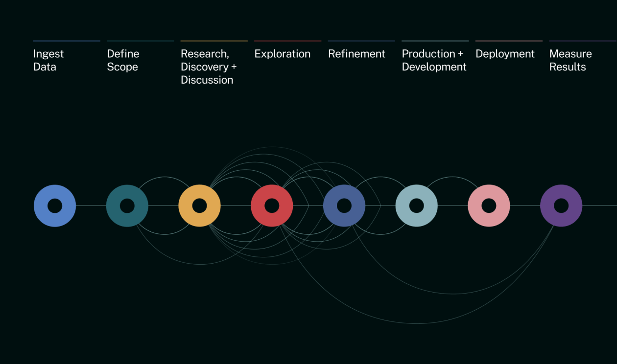The image size is (617, 364).
Task: Select the purple Measure Results circle node
Action: (x=561, y=205)
